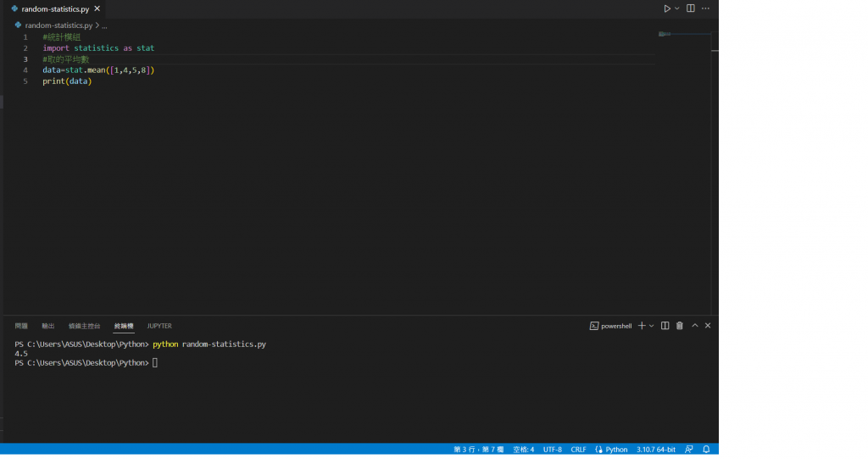Run the Python file with play icon
Screen dimensions: 868x459
pyautogui.click(x=667, y=8)
